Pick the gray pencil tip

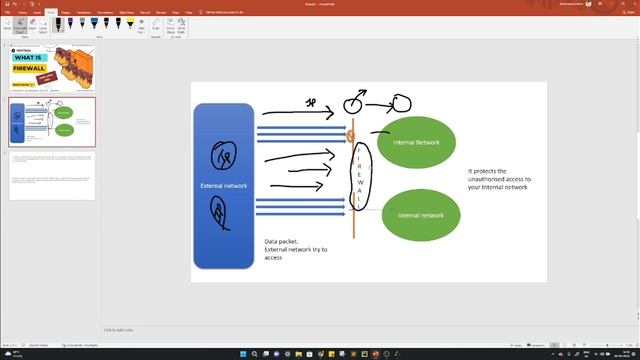82,24
